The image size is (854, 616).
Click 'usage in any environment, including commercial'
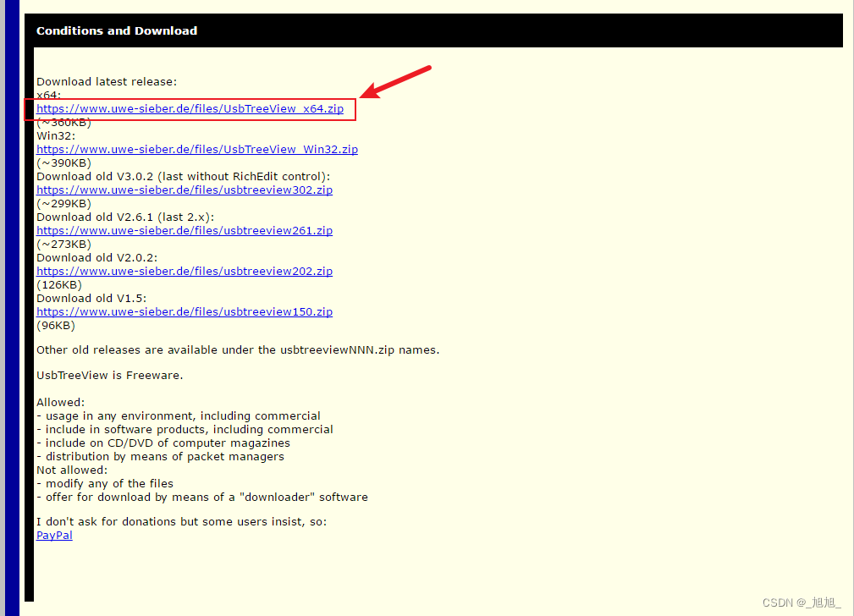tap(179, 416)
